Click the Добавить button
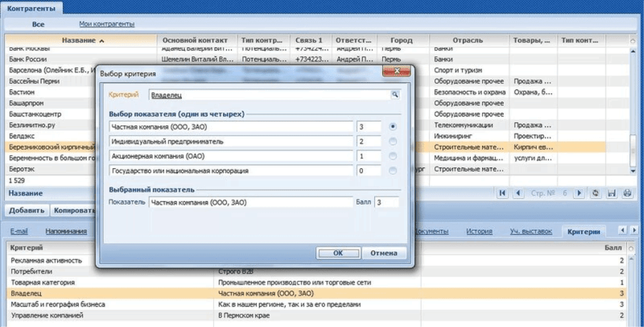The height and width of the screenshot is (327, 644). 27,210
